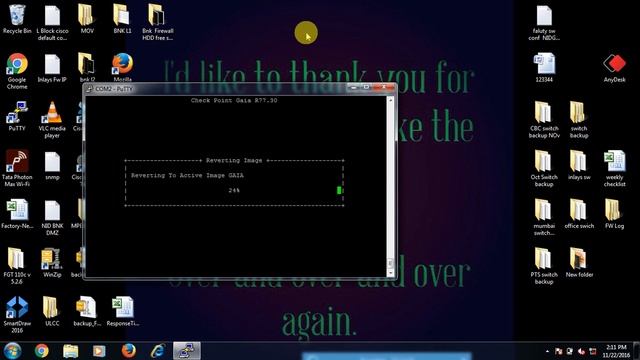The image size is (640, 360).
Task: Open the BNK L1 folder
Action: 122,20
